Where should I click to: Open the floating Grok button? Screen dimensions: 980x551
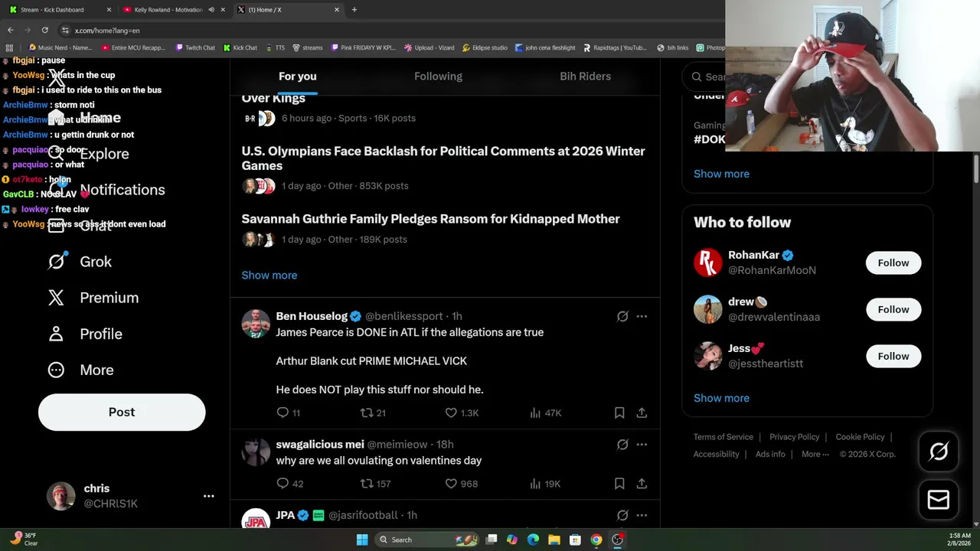click(x=939, y=452)
